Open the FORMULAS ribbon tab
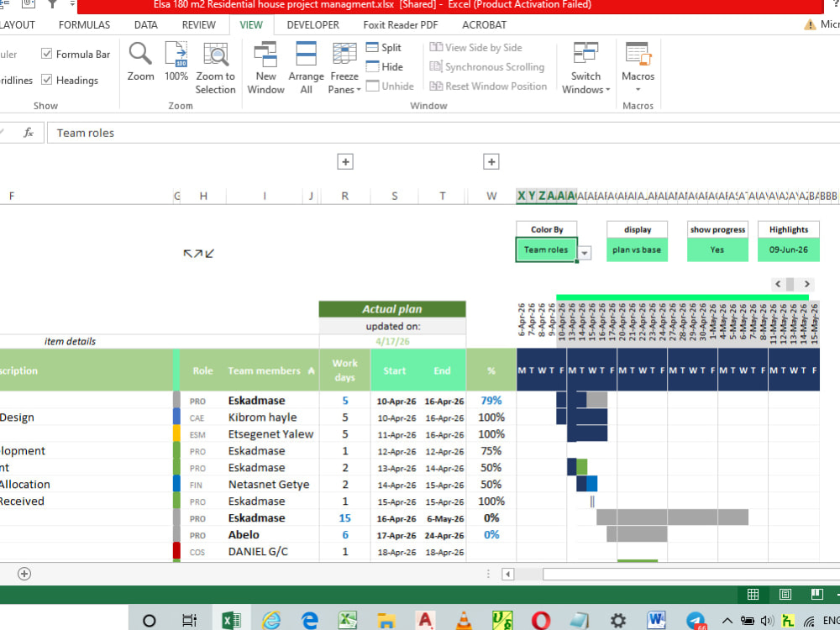Screen dimensions: 840x630 click(84, 24)
